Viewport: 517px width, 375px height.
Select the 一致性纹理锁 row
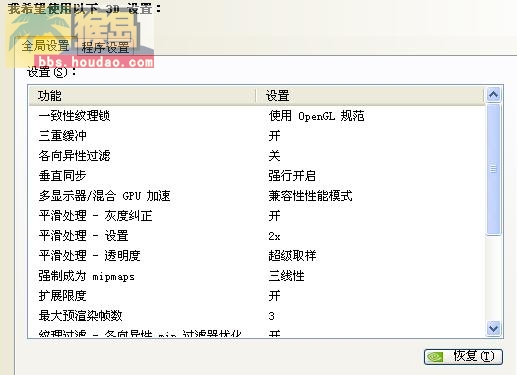coord(257,116)
